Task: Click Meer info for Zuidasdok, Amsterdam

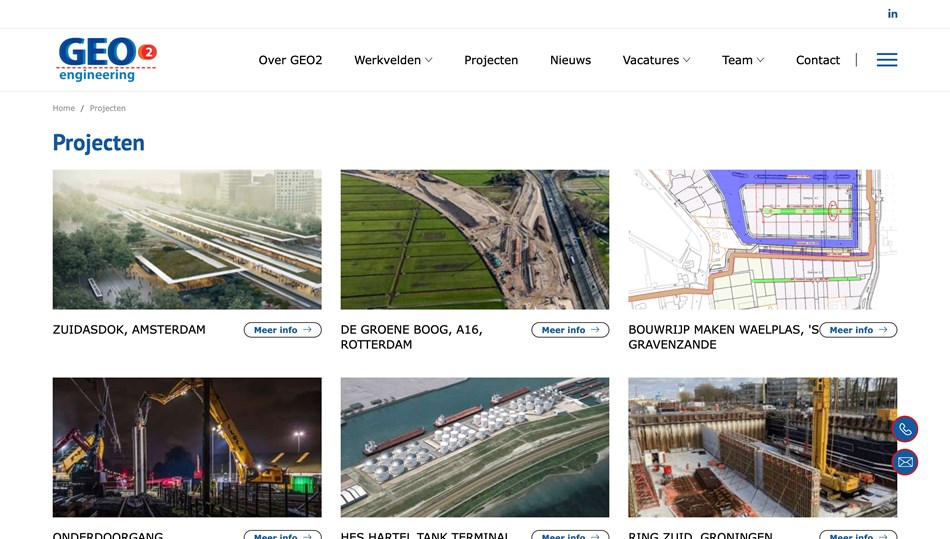Action: [282, 330]
